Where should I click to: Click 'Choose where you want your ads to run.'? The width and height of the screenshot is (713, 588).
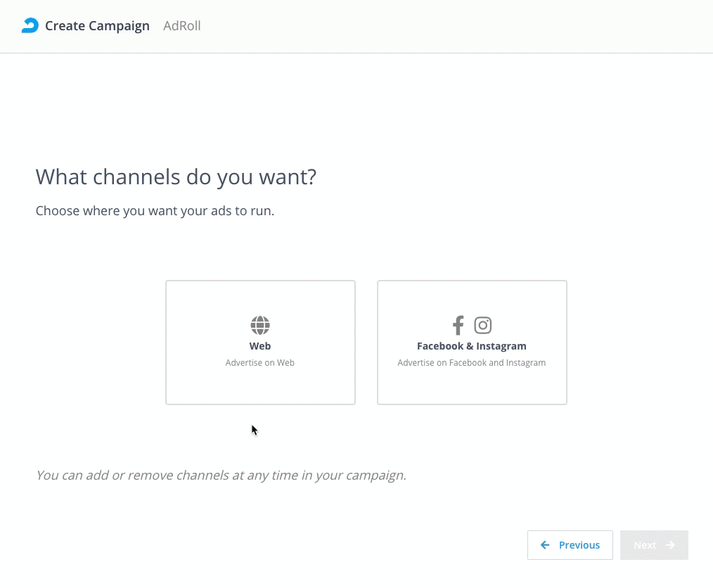(155, 211)
